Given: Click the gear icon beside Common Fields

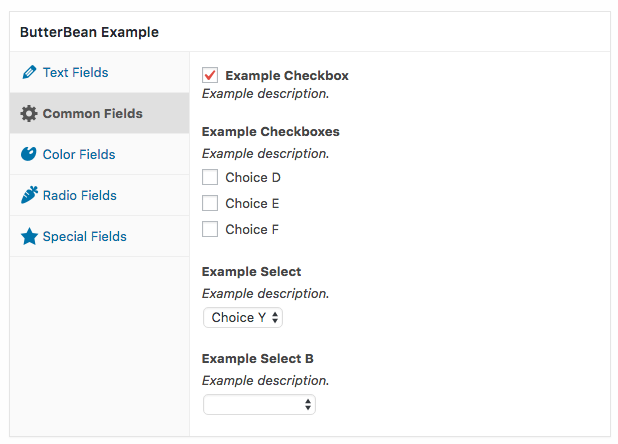Looking at the screenshot, I should tap(29, 113).
